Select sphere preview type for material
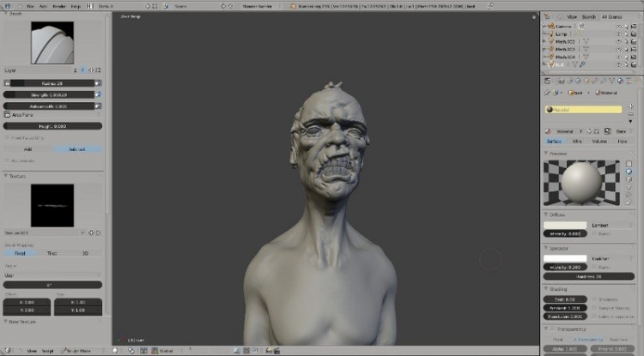644x356 pixels. point(629,172)
